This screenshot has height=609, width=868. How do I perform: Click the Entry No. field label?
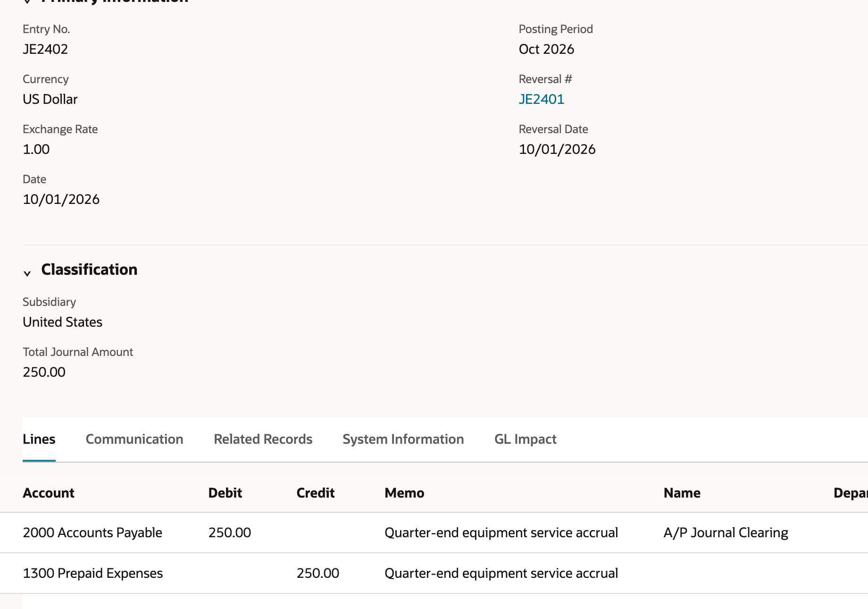point(46,29)
